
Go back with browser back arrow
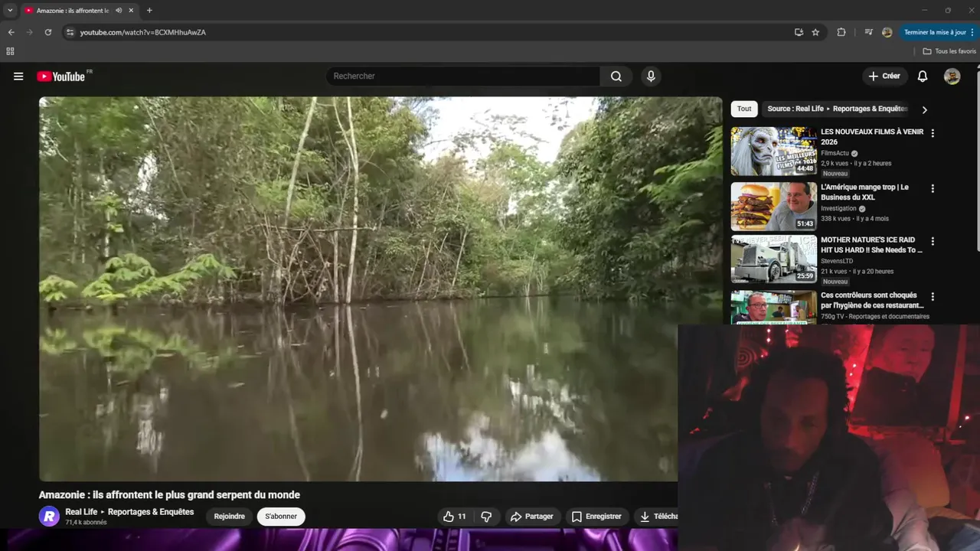click(11, 32)
